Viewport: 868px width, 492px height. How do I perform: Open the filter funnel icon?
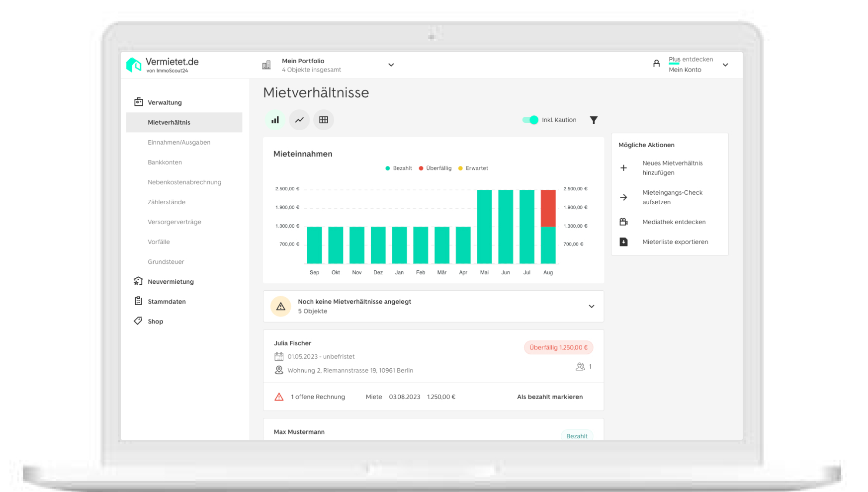594,120
